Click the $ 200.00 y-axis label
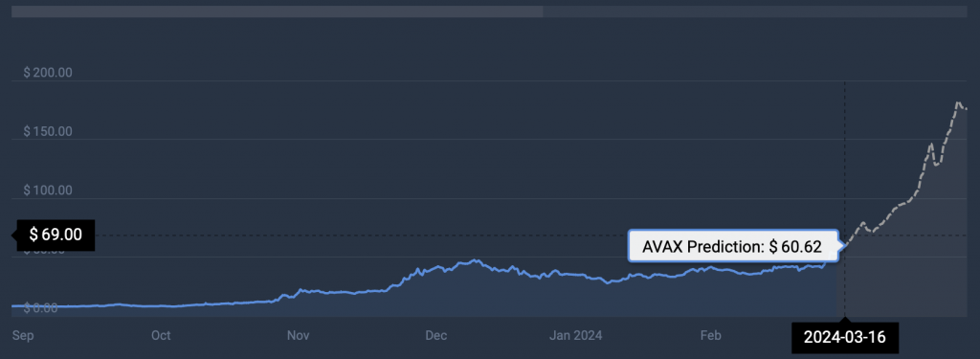 [x=48, y=73]
